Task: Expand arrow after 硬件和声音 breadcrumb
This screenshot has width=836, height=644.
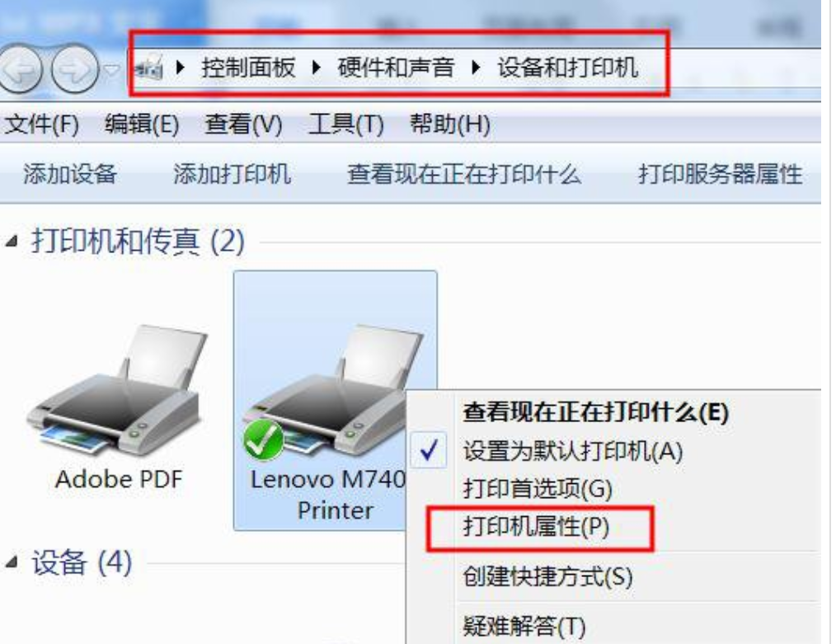Action: click(x=476, y=68)
